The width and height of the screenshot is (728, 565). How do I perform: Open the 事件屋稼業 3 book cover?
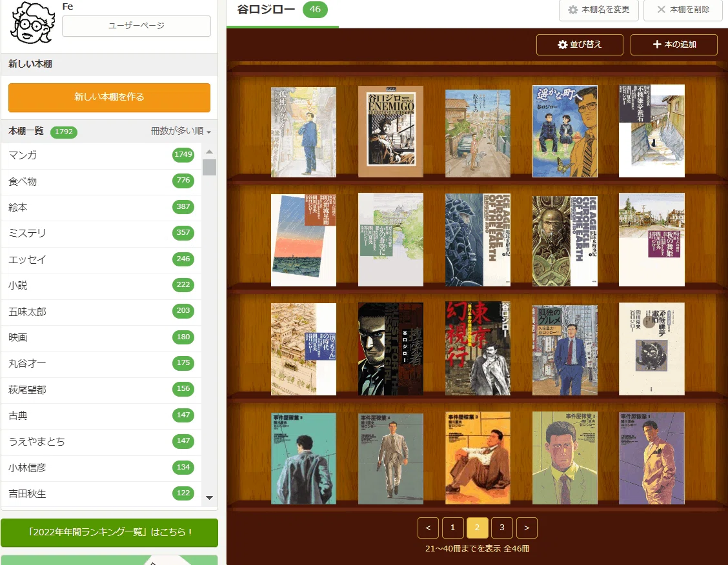[478, 459]
